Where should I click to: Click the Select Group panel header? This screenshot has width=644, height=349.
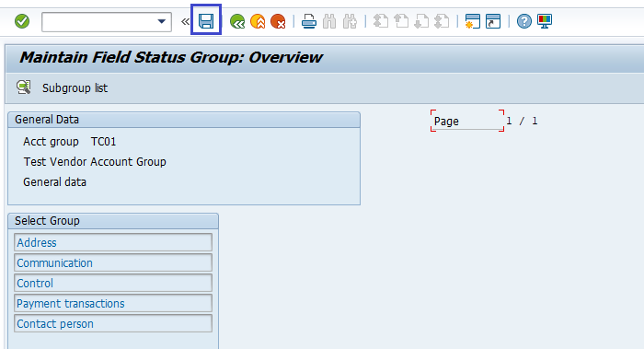[113, 221]
